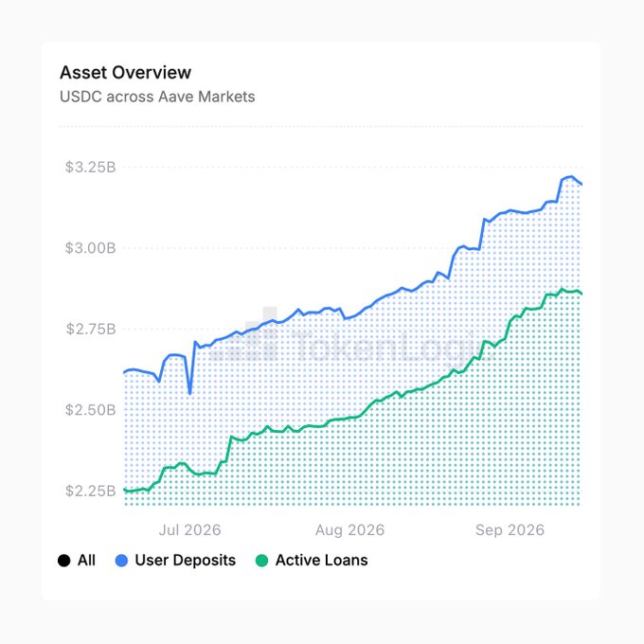644x644 pixels.
Task: Click the $3.25B axis label
Action: tap(90, 168)
